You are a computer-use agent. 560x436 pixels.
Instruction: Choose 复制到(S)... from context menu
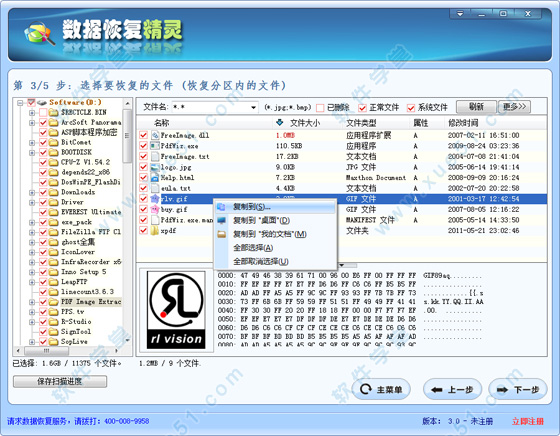275,207
